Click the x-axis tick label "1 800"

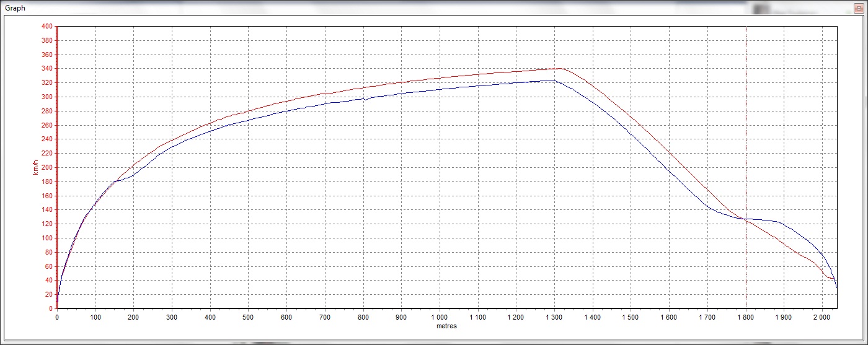click(x=746, y=317)
